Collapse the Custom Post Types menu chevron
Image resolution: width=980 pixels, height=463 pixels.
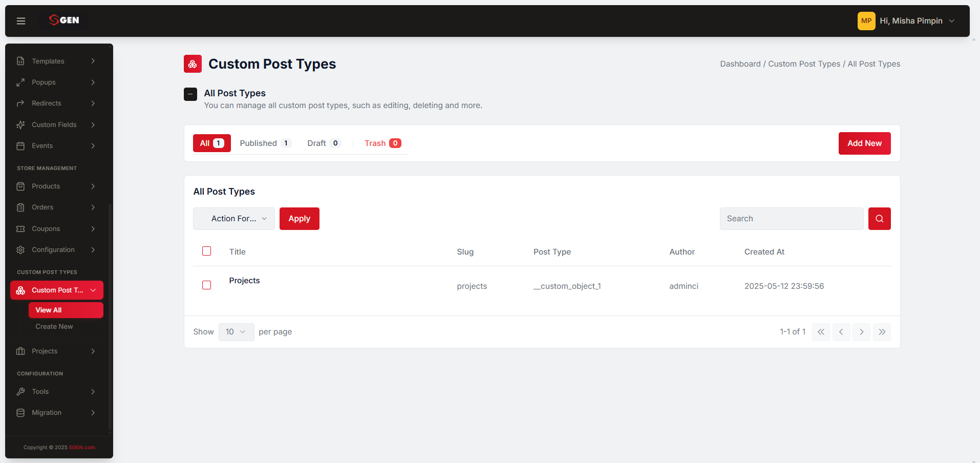(x=93, y=290)
